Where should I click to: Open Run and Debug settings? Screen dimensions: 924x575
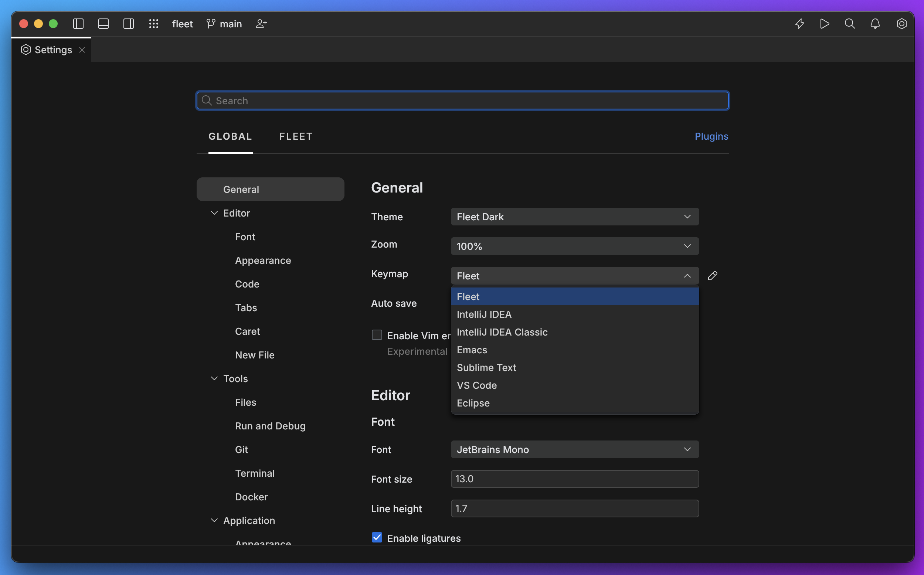point(270,426)
